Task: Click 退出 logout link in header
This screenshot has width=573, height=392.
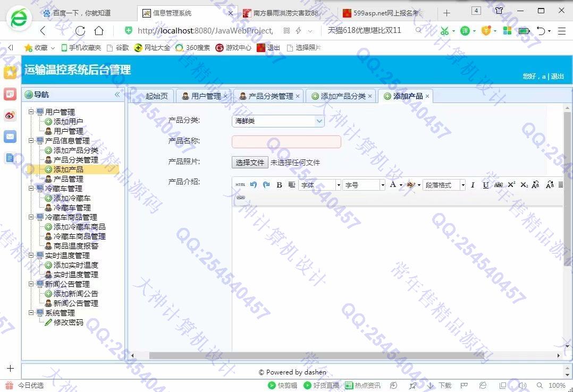Action: [557, 76]
